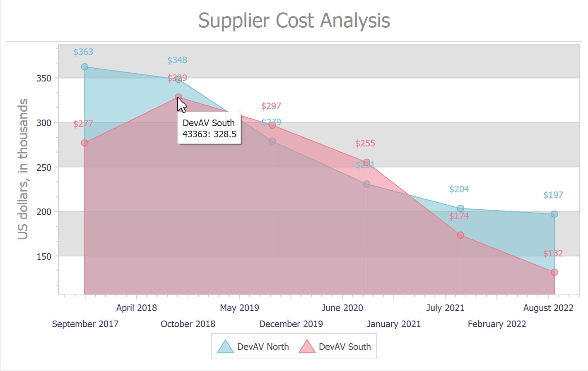The image size is (588, 371).
Task: Click the DevAV South legend triangle marker
Action: pyautogui.click(x=307, y=347)
